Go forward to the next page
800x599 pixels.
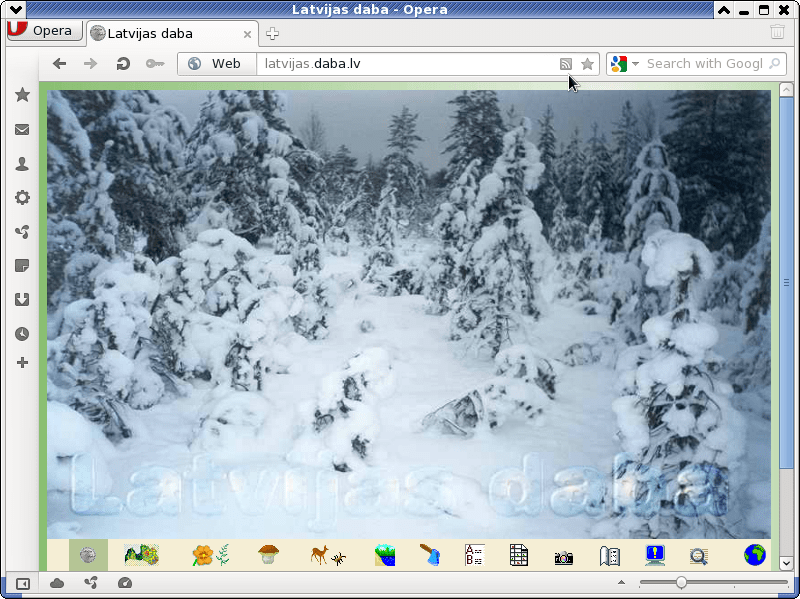point(90,64)
